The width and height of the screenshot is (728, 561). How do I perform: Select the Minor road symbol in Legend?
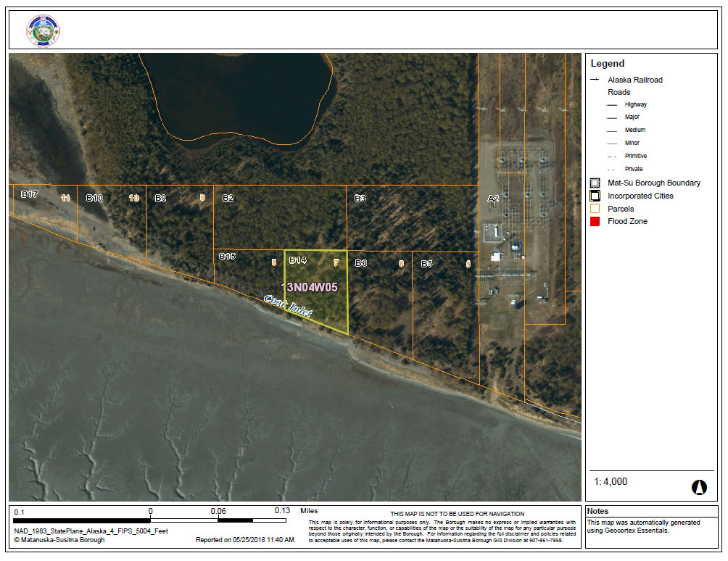[610, 143]
